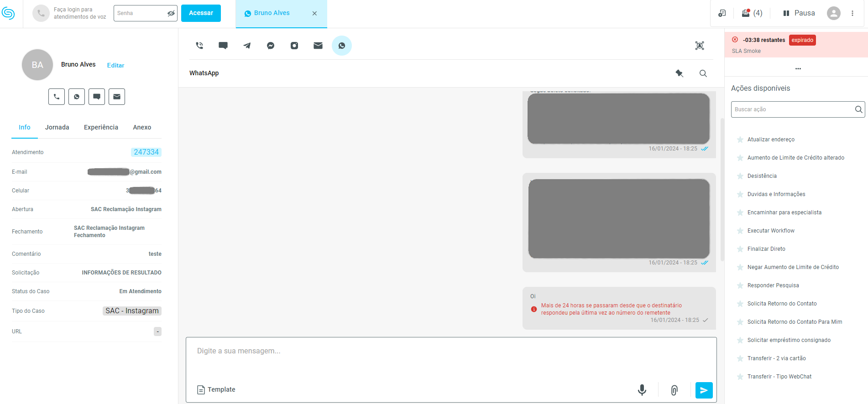Click the microphone record audio icon

[642, 390]
